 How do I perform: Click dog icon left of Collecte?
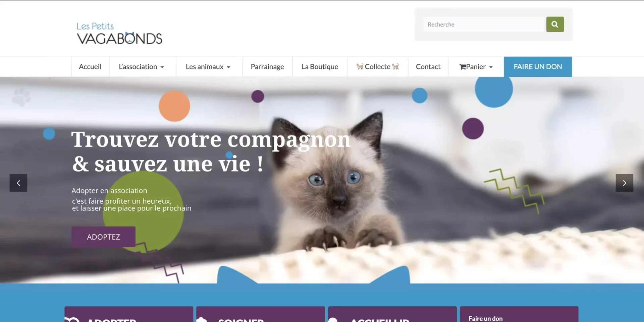point(360,67)
